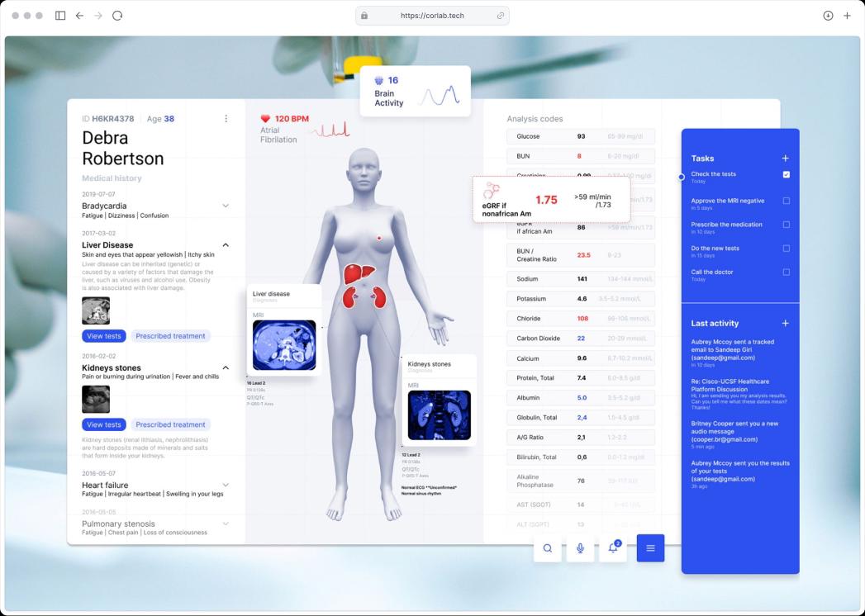Expand the Bradycardia history entry

point(226,206)
